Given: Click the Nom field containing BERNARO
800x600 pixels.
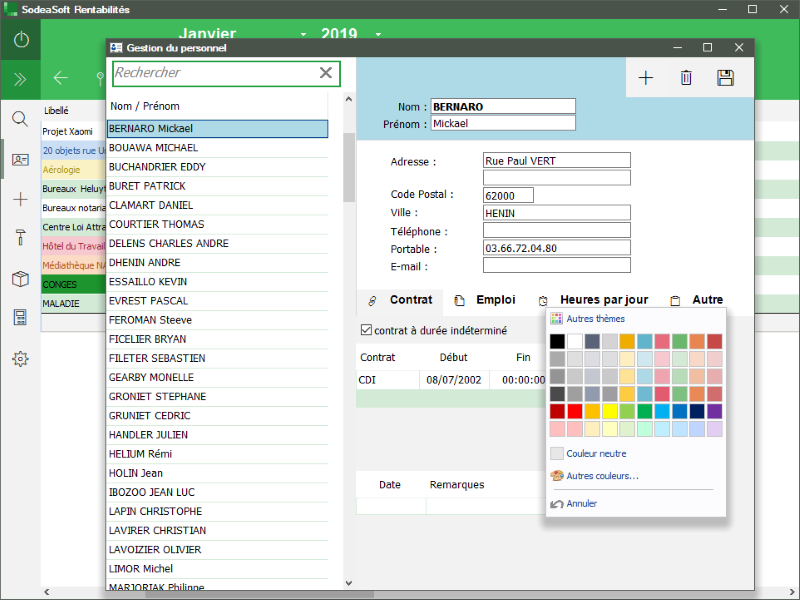Looking at the screenshot, I should (x=503, y=106).
